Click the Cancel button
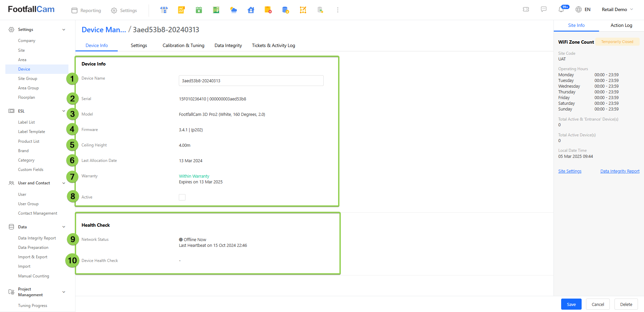 tap(598, 304)
